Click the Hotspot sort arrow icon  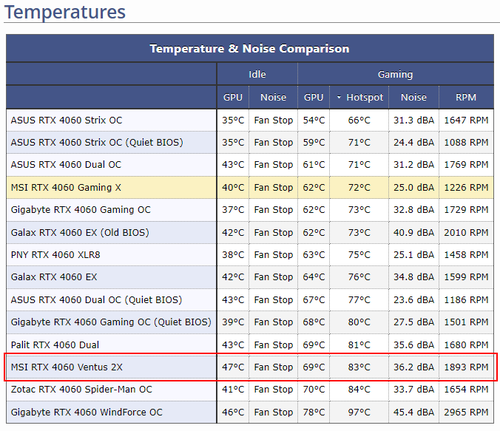[339, 97]
